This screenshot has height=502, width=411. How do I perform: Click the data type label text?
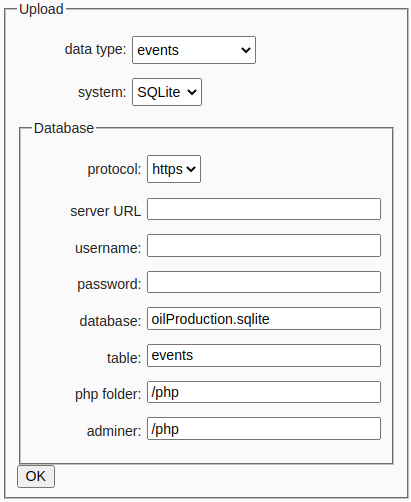[x=95, y=49]
